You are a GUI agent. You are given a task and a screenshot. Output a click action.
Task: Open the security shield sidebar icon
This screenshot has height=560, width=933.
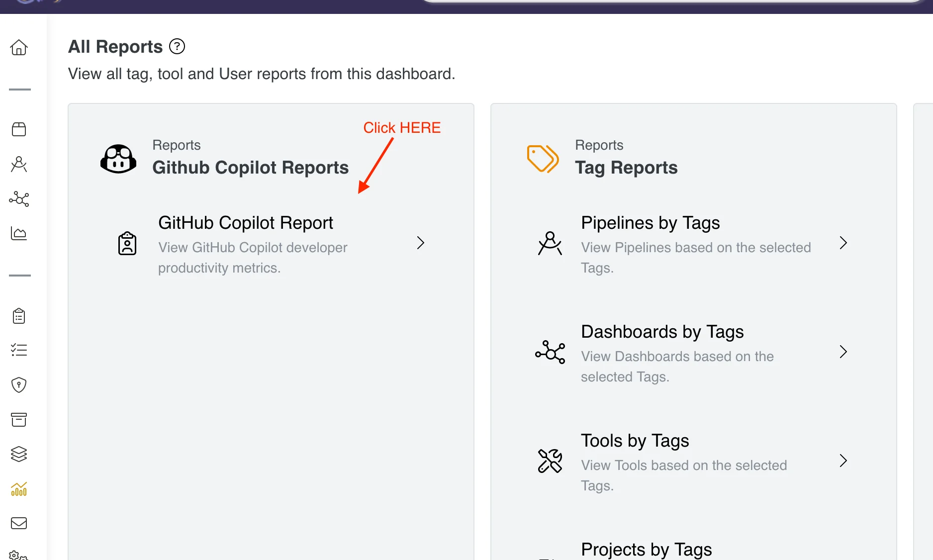pos(19,384)
